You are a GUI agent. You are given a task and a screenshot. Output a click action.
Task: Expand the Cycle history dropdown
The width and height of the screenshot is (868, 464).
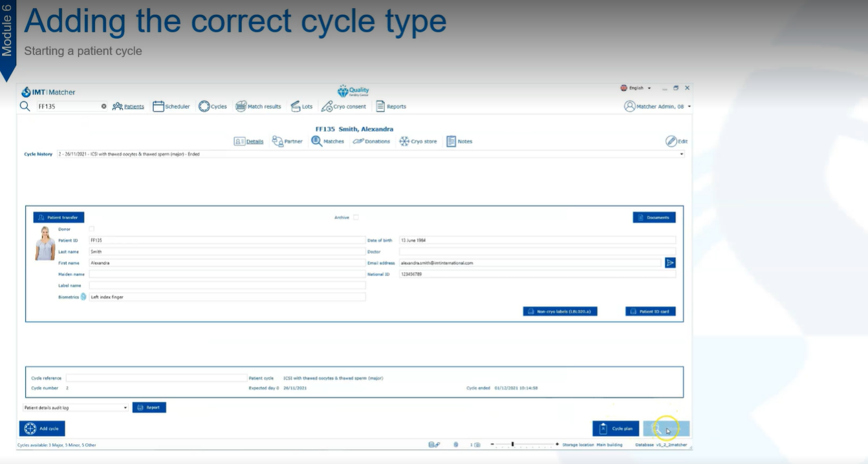click(681, 154)
